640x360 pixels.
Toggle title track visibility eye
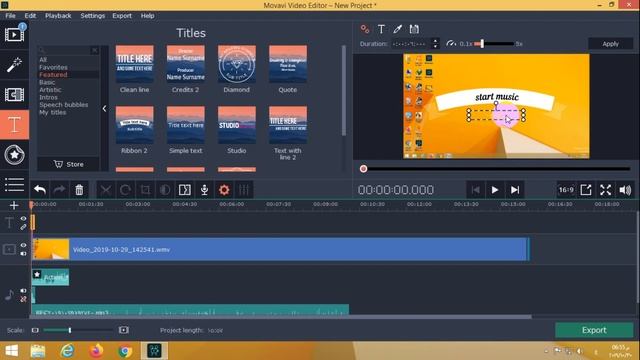pos(23,219)
